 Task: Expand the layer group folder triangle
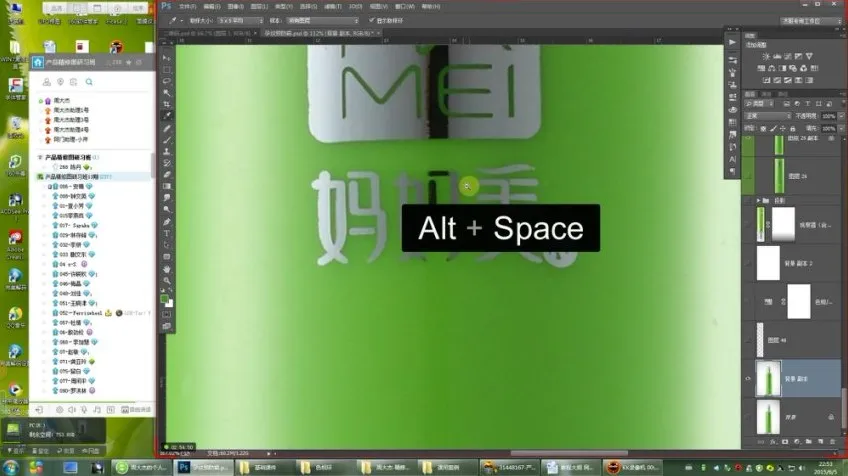pyautogui.click(x=758, y=199)
